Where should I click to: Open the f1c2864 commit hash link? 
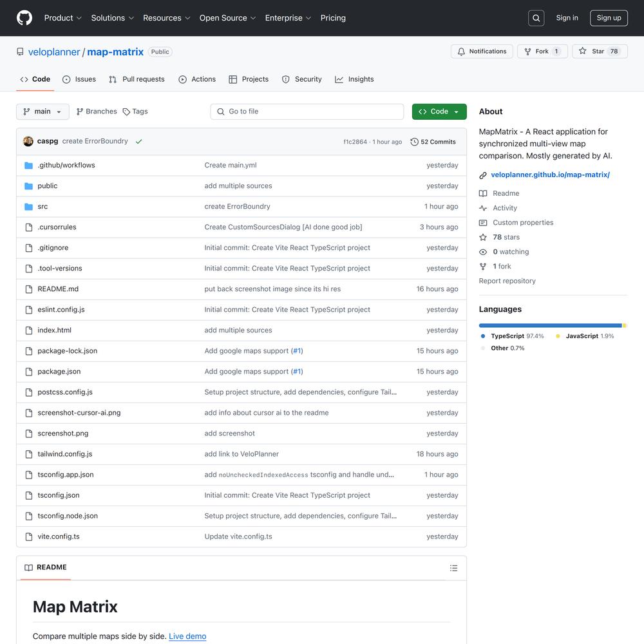pos(355,142)
